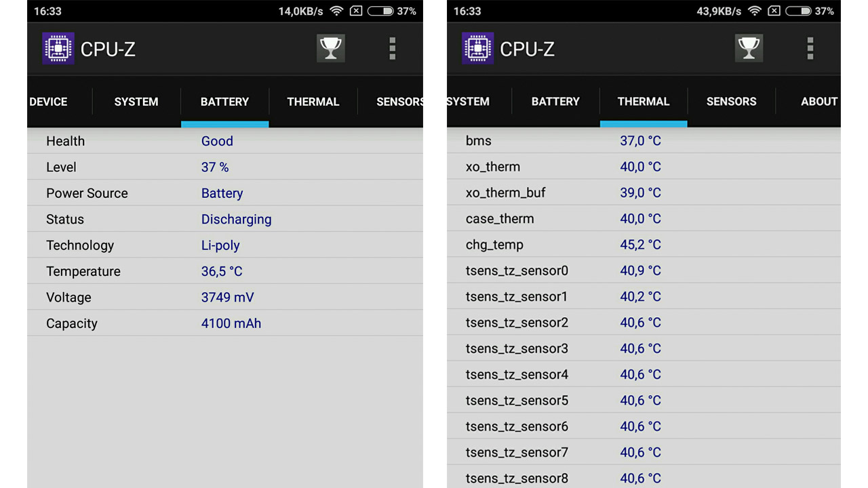
Task: Switch to the ABOUT tab
Action: [x=818, y=102]
